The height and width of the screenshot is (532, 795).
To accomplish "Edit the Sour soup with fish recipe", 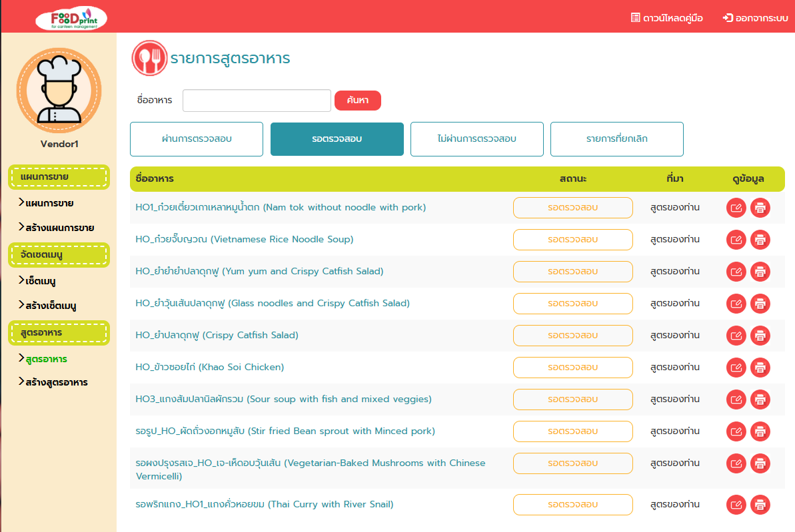I will [x=736, y=399].
